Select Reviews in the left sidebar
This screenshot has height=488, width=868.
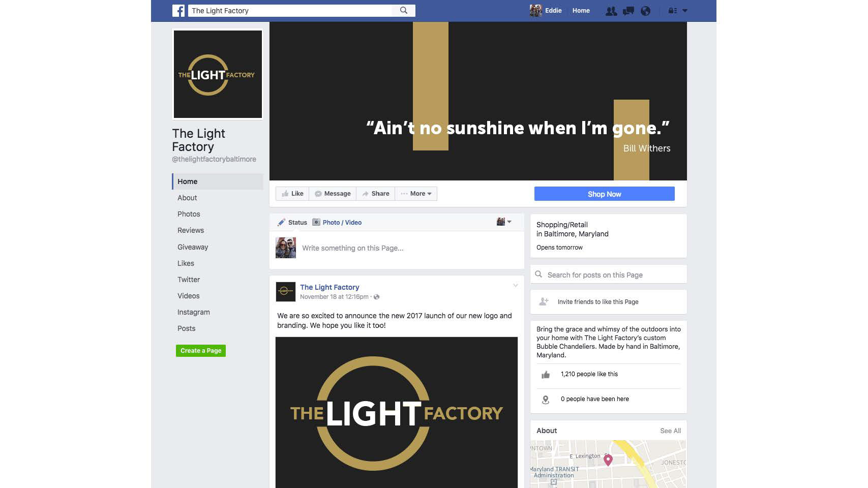click(191, 230)
